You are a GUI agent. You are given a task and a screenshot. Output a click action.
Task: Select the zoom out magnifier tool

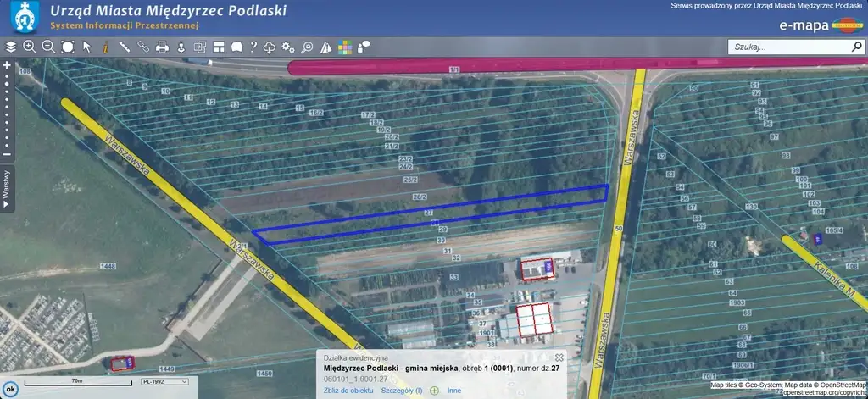click(48, 47)
